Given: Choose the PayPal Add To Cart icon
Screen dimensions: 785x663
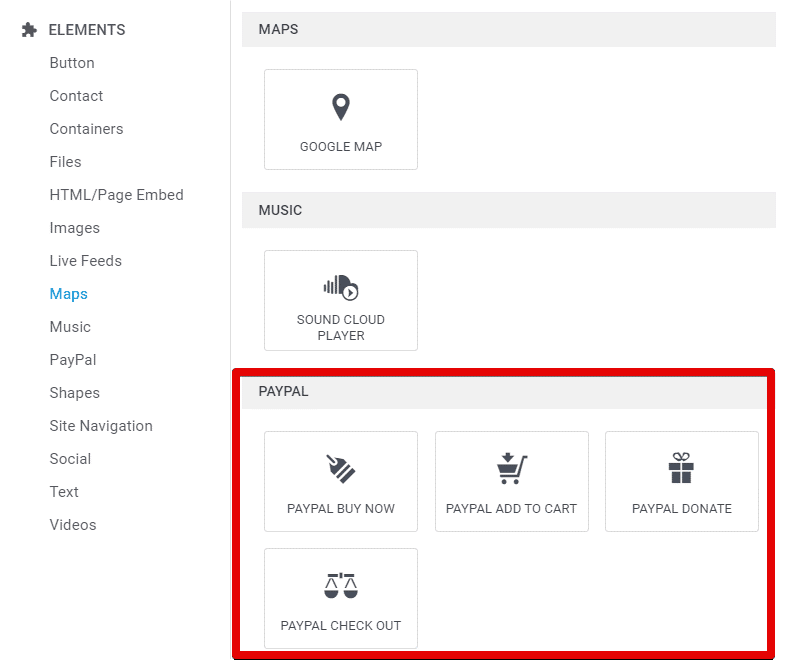Looking at the screenshot, I should pyautogui.click(x=512, y=468).
